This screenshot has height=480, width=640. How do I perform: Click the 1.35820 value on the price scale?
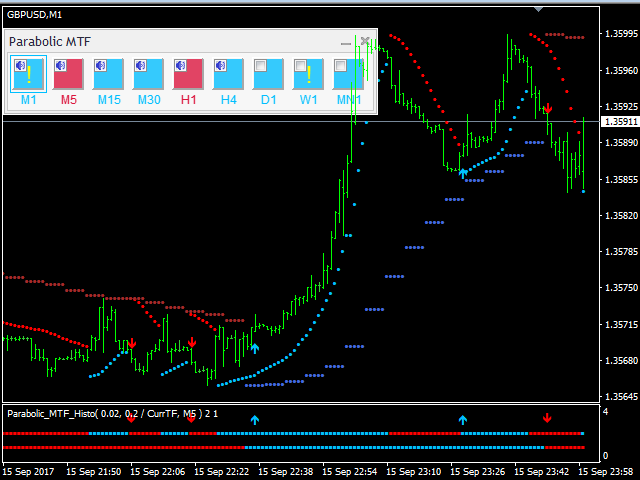tap(621, 216)
